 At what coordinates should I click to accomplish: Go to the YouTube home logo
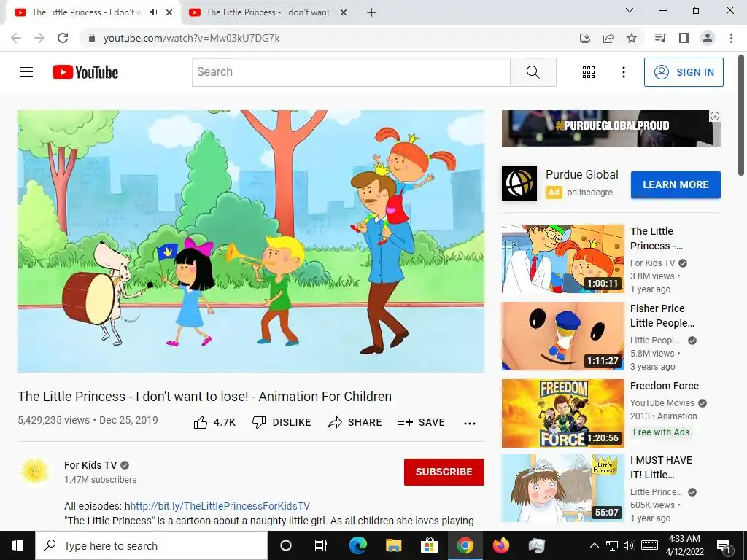click(x=85, y=72)
